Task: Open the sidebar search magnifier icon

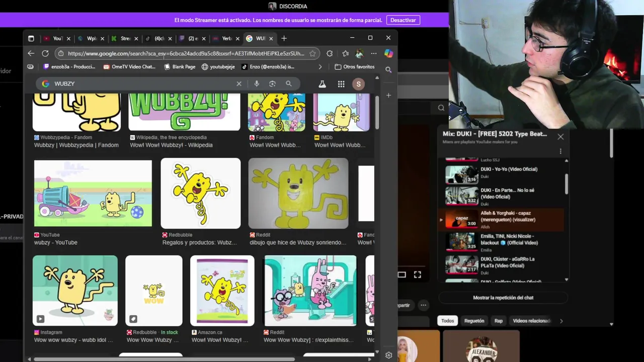Action: (x=388, y=70)
